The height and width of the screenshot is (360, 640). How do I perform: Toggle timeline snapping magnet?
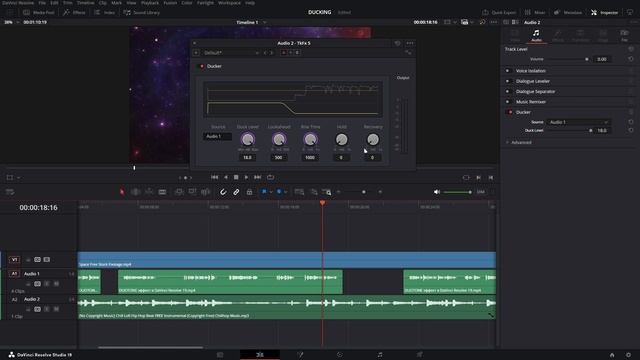coord(223,192)
